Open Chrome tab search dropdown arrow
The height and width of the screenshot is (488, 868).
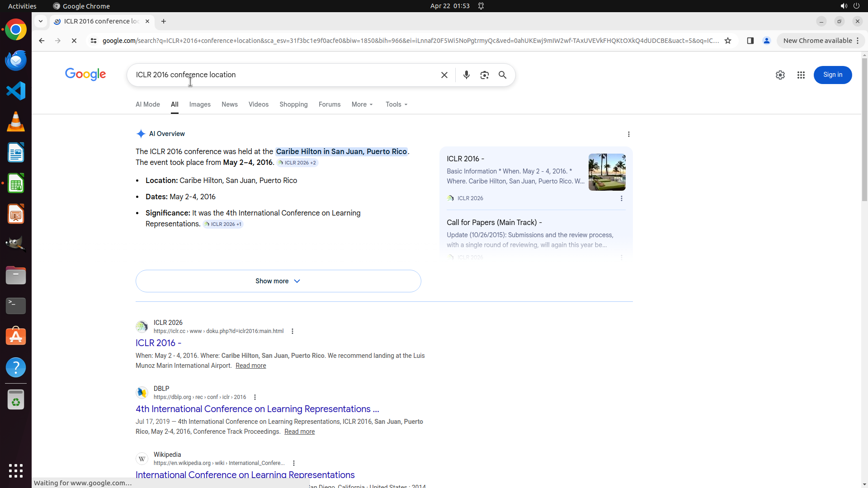41,21
